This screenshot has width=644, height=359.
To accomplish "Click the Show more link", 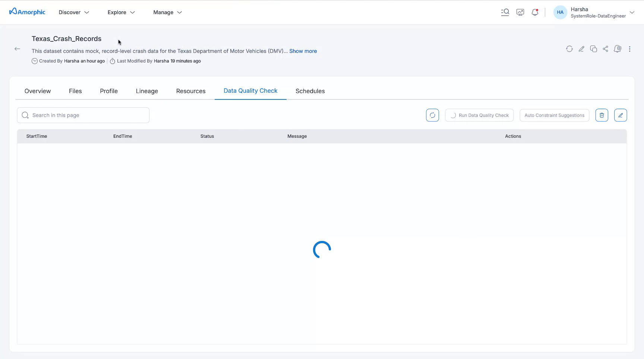I will pos(303,51).
